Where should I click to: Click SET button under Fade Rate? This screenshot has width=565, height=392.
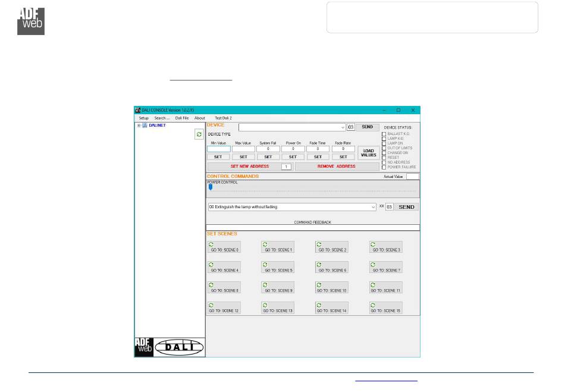click(x=343, y=156)
